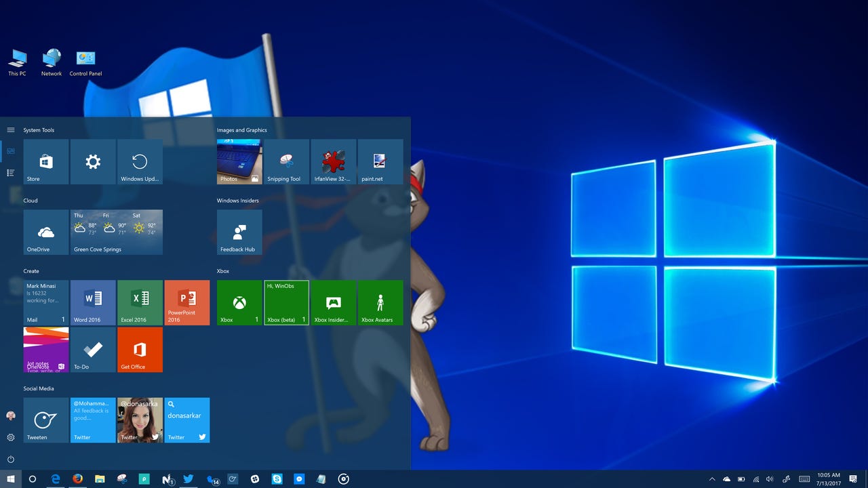Open paint.net from the Start menu
Screen dimensions: 868x488
[380, 161]
